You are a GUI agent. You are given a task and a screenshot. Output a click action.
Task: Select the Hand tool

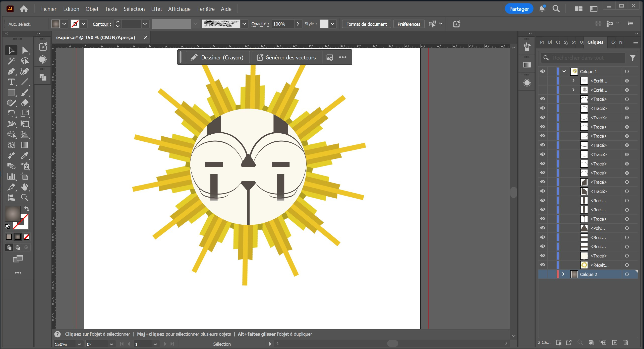pos(24,187)
